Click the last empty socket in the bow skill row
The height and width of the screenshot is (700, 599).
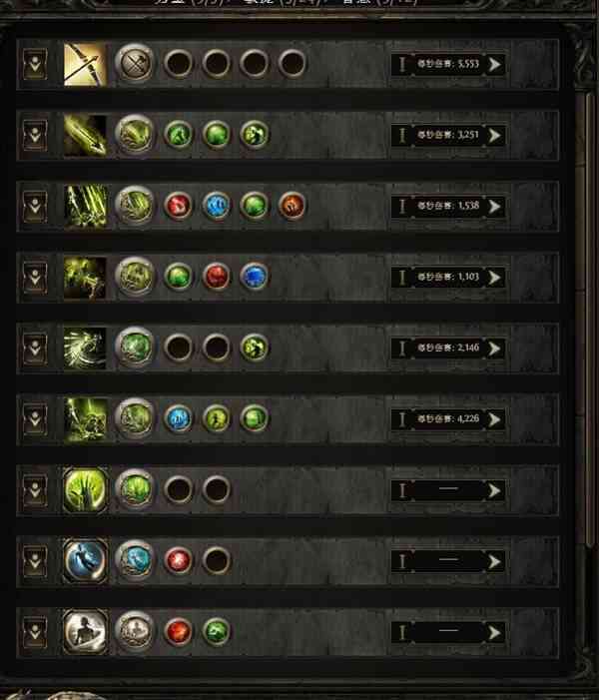pos(293,65)
